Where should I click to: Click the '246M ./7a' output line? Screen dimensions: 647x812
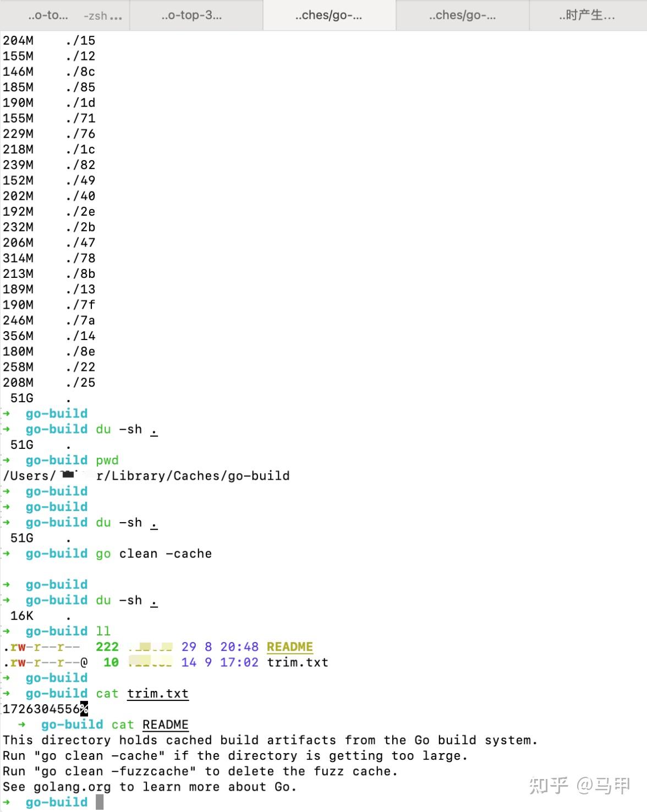click(x=49, y=320)
